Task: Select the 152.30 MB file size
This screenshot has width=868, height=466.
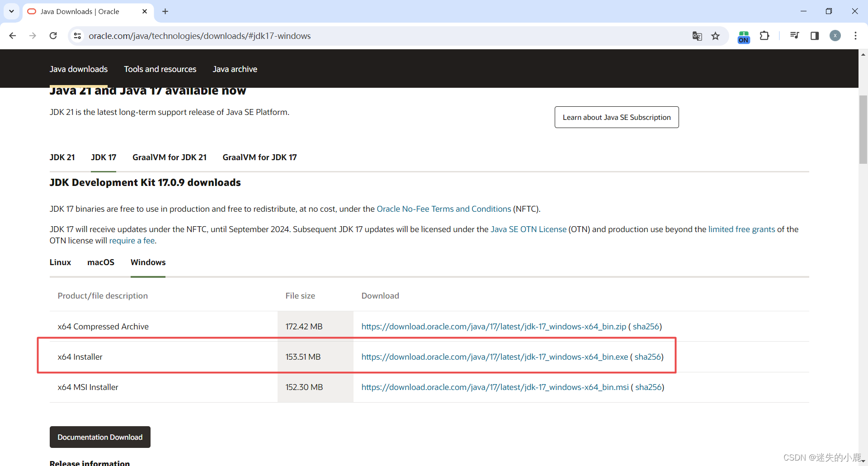Action: [304, 387]
